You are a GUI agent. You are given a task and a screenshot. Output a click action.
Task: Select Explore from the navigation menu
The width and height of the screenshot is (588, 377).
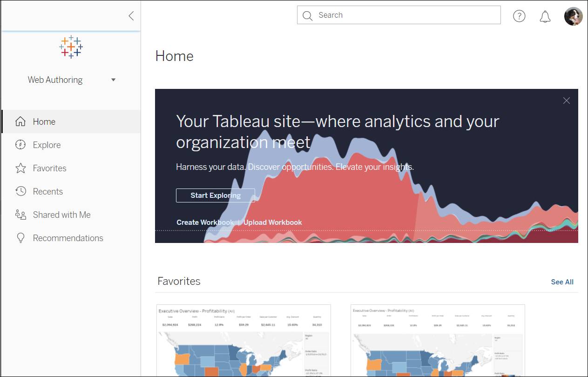(47, 145)
